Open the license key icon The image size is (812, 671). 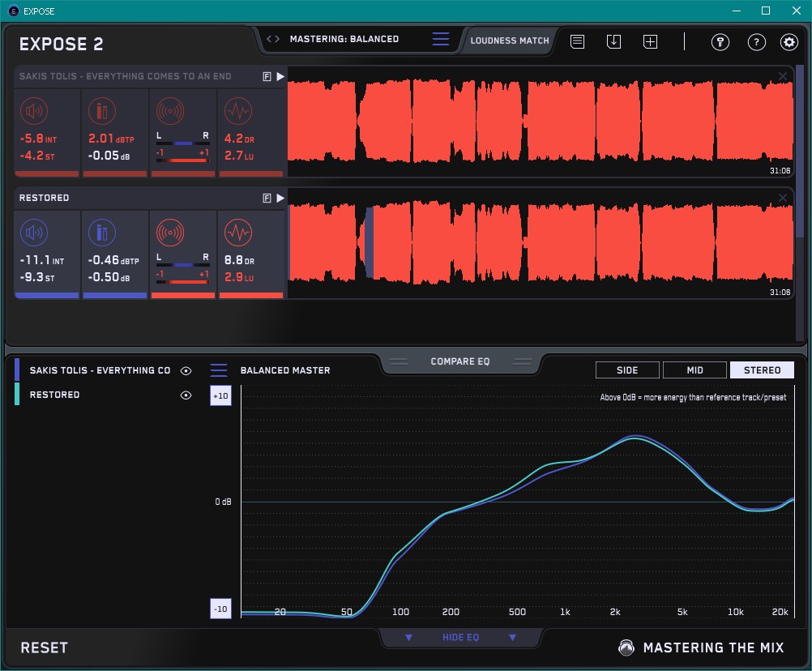coord(720,42)
